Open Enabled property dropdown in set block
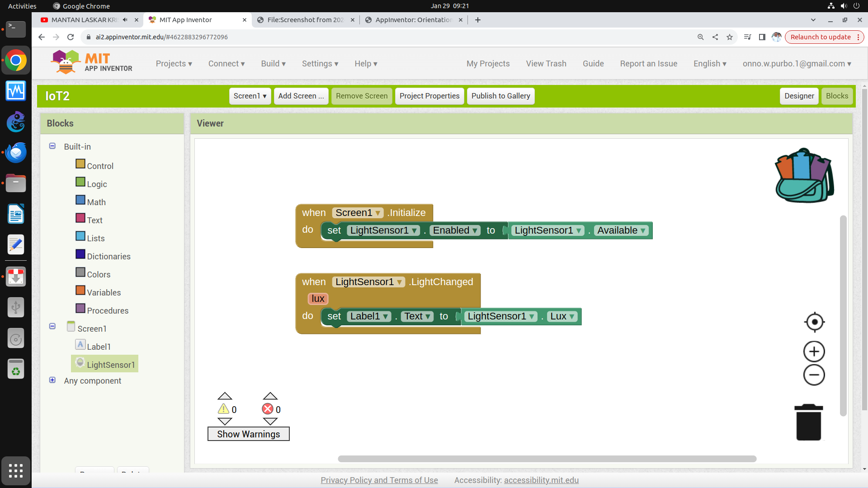Screen dimensions: 868x488 (x=474, y=230)
